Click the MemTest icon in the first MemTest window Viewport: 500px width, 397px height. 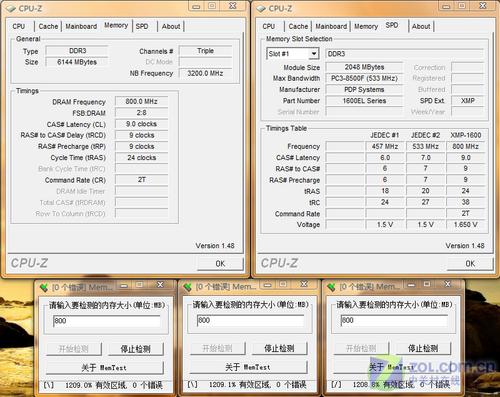click(44, 287)
